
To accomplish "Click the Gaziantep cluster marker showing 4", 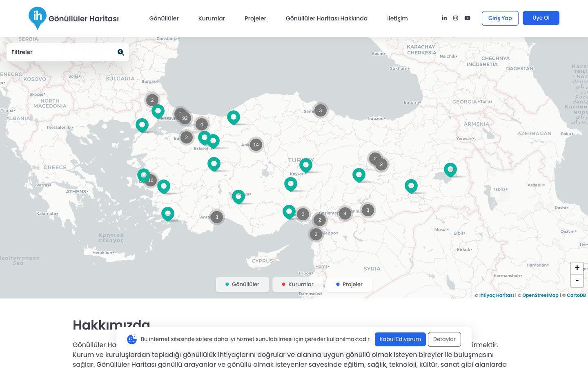I will 345,213.
